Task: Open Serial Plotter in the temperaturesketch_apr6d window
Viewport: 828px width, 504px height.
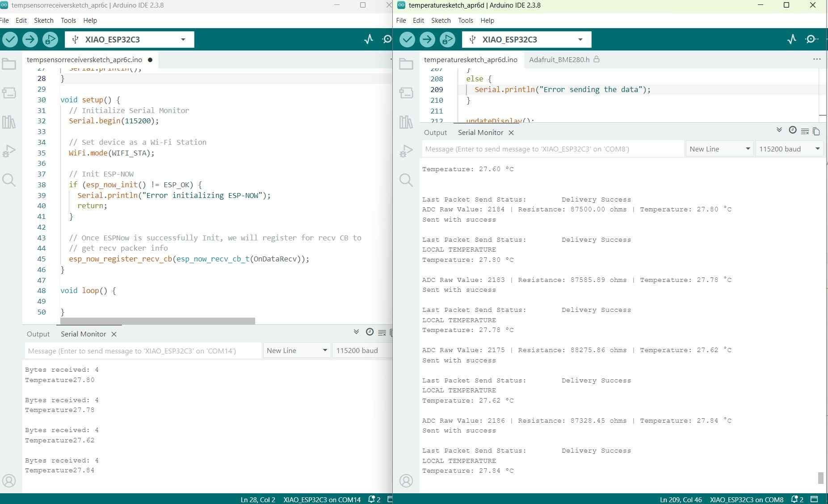Action: click(x=792, y=39)
